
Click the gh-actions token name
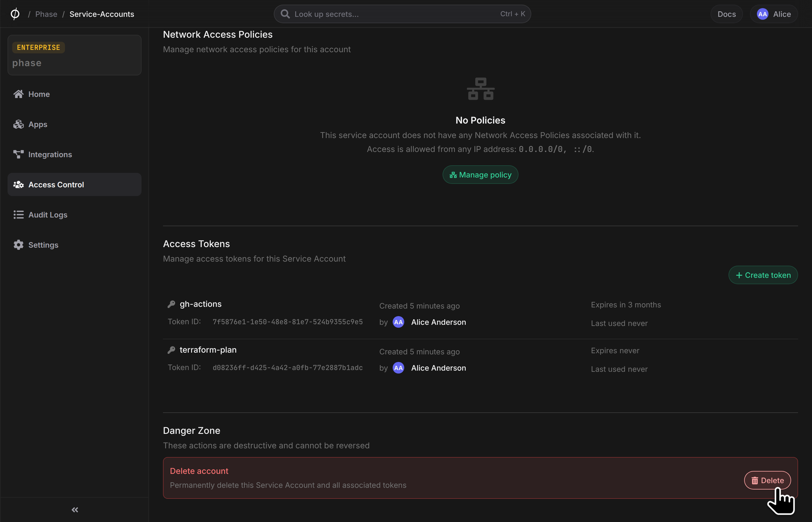pos(200,304)
